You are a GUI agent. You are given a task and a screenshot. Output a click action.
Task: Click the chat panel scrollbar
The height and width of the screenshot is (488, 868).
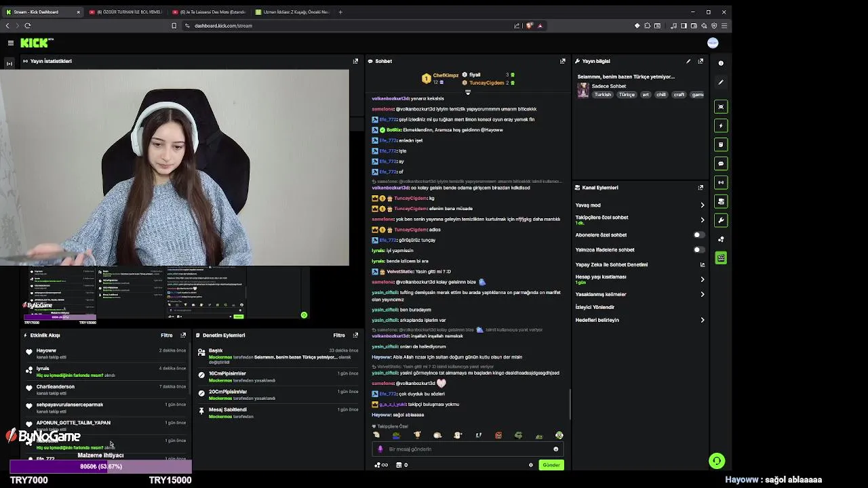click(570, 404)
